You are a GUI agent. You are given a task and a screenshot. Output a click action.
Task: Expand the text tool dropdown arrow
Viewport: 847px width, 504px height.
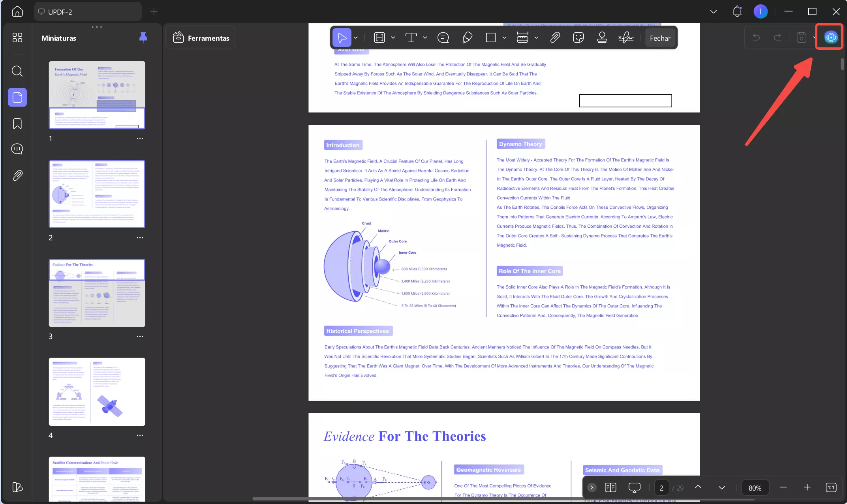click(x=425, y=38)
